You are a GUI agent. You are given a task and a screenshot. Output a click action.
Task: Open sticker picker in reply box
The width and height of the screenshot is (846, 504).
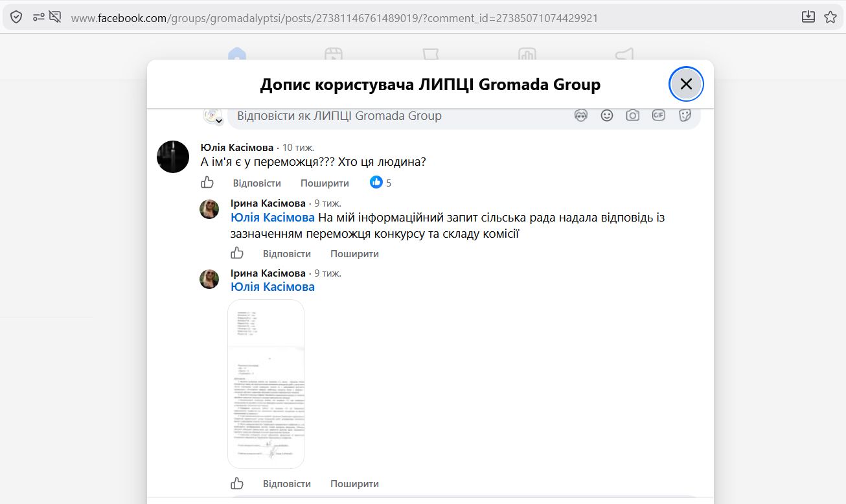point(685,115)
